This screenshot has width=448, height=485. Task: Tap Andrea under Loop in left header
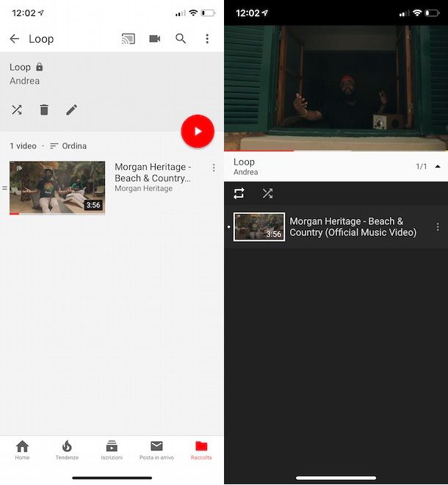click(24, 81)
